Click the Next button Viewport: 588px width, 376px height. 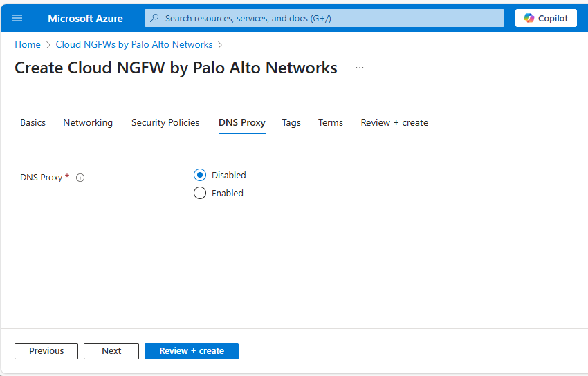pos(111,351)
